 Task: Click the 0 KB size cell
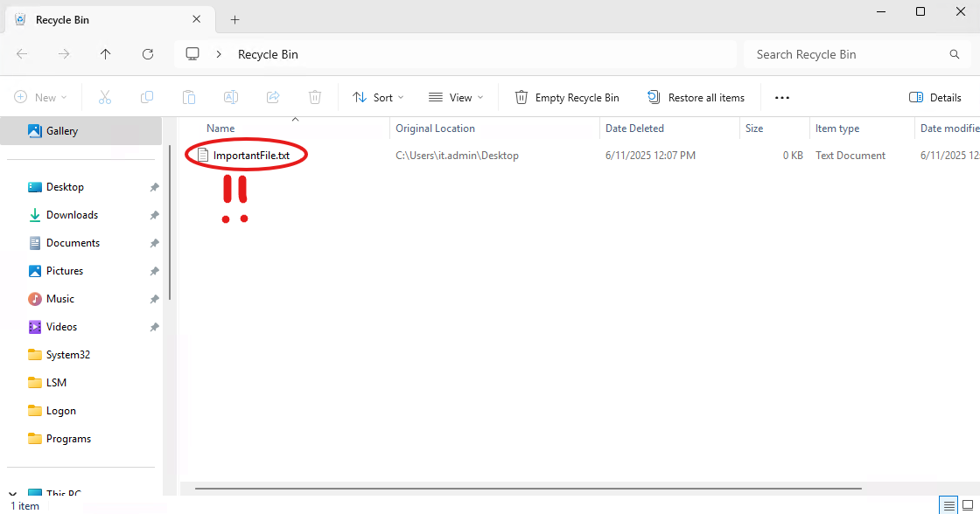pos(793,156)
